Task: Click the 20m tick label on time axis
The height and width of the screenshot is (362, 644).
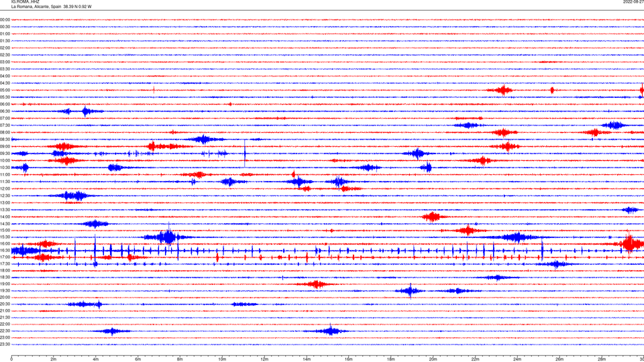Action: [x=433, y=359]
